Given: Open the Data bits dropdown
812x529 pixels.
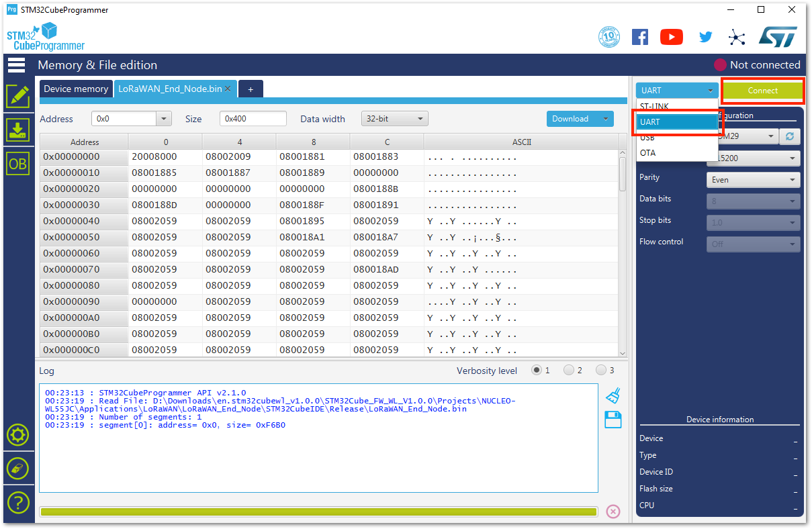Looking at the screenshot, I should click(x=754, y=201).
